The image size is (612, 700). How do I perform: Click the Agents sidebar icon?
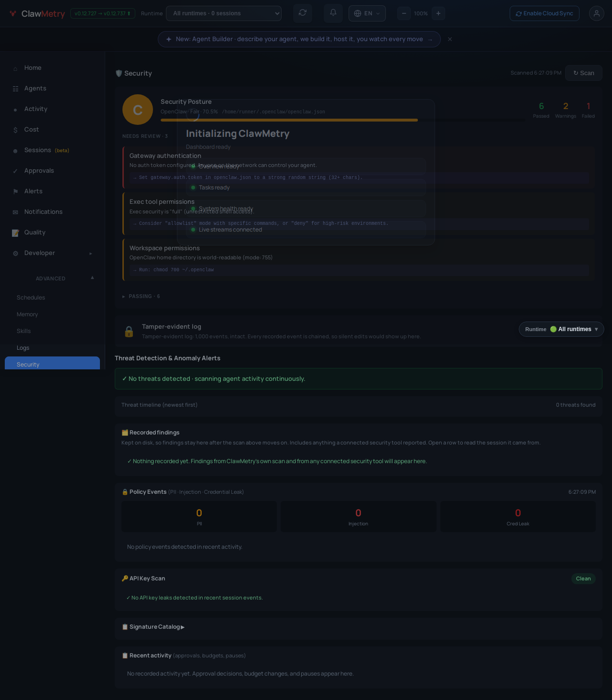(15, 89)
